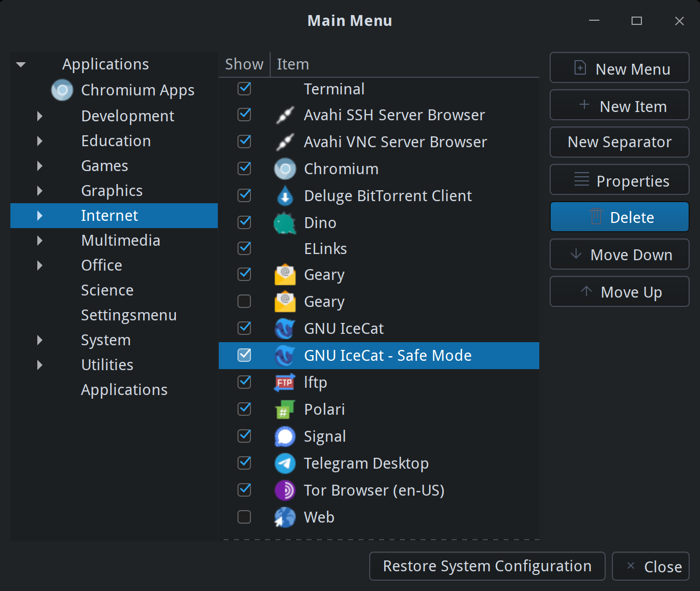700x591 pixels.
Task: Open Properties of selected item
Action: tap(620, 179)
